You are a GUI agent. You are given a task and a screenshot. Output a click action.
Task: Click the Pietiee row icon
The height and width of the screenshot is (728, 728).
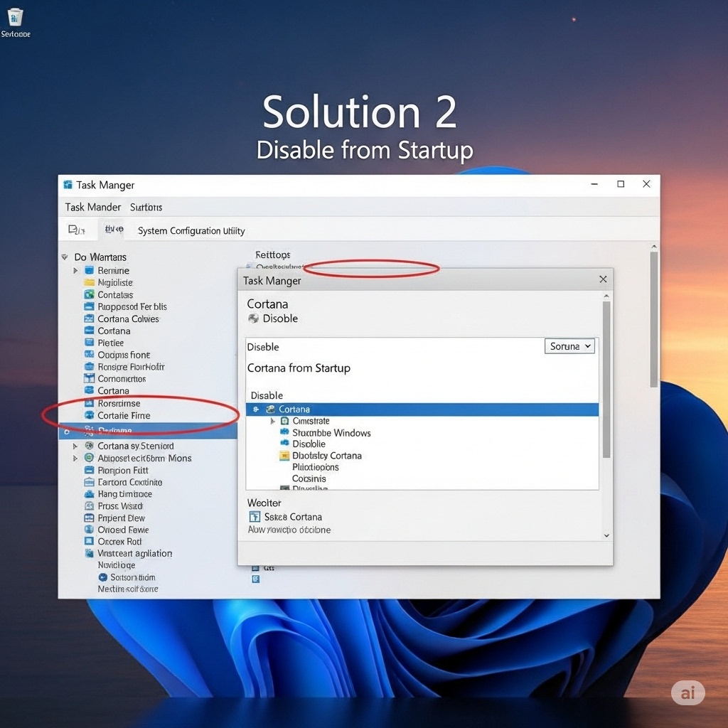89,343
